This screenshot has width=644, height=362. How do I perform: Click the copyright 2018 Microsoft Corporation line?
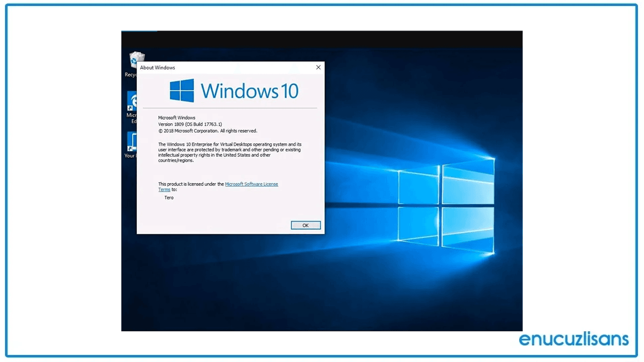[208, 131]
